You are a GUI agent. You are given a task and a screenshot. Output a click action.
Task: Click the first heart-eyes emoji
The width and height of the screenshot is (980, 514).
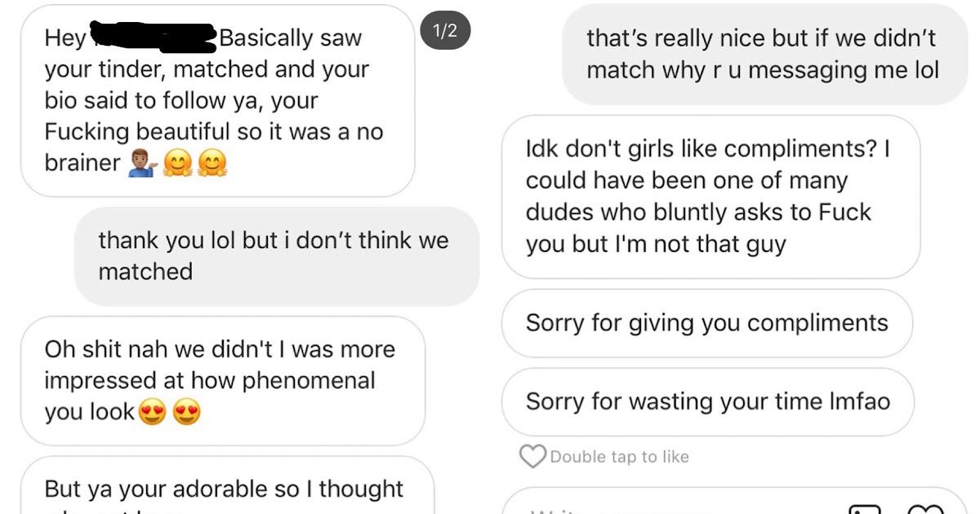pos(152,413)
